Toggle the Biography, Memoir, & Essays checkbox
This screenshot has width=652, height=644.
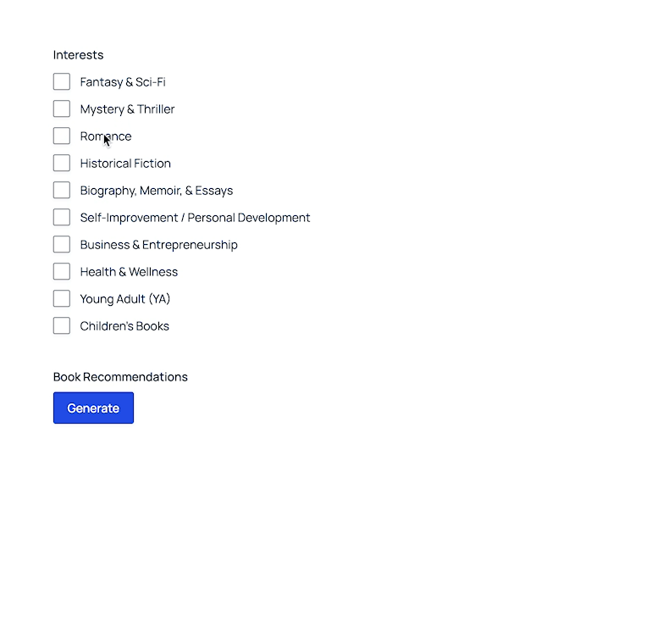point(62,190)
